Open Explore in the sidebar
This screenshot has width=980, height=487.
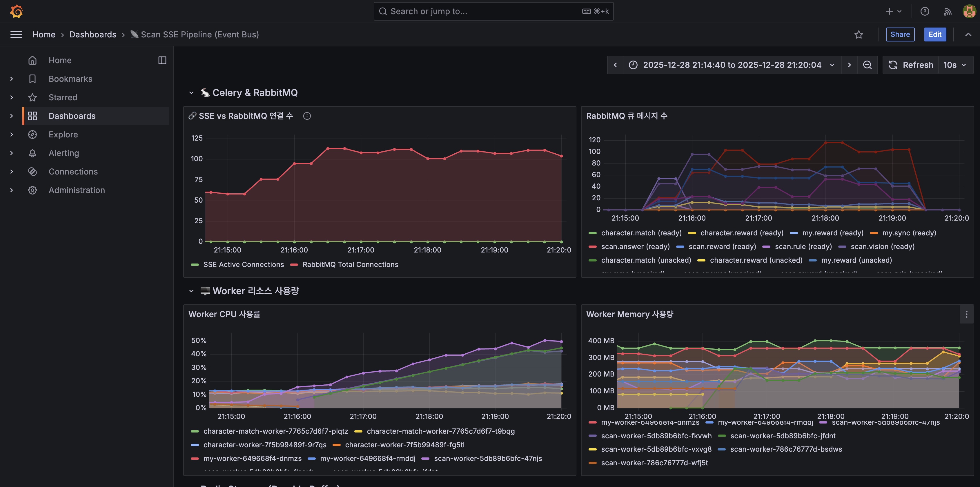(63, 135)
